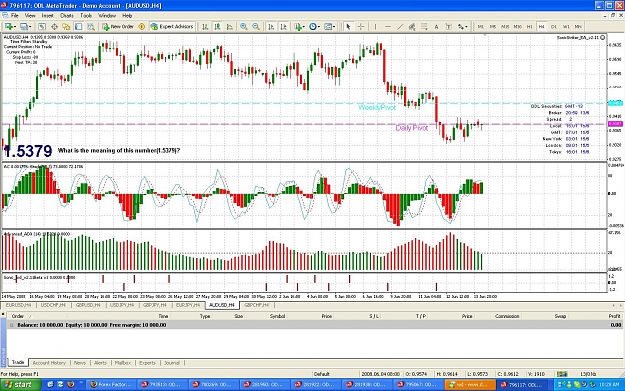625x391 pixels.
Task: Open the Insert menu
Action: (x=47, y=16)
